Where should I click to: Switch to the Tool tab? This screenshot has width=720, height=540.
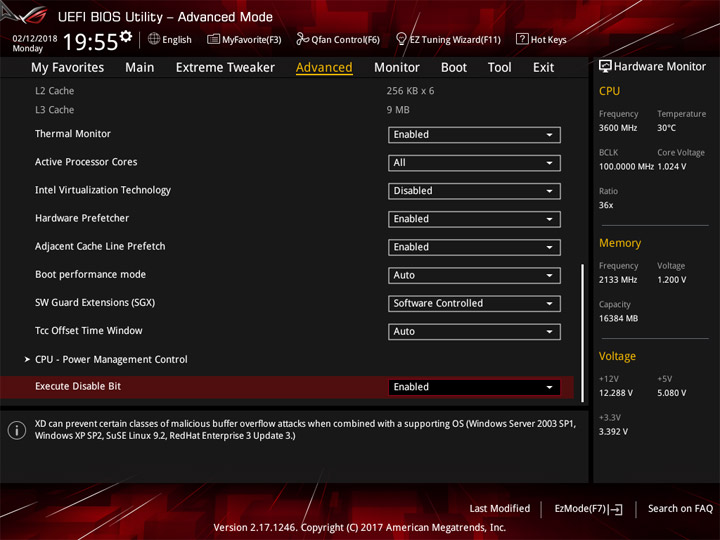click(x=499, y=68)
